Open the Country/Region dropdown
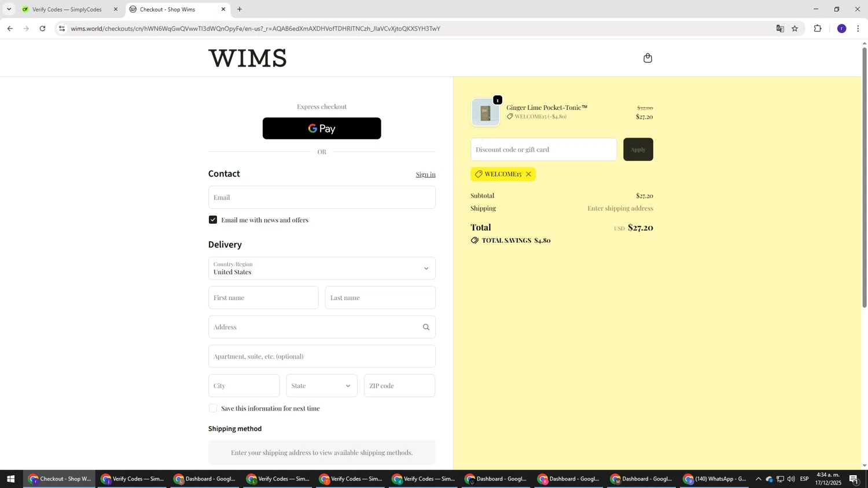Image resolution: width=868 pixels, height=488 pixels. pyautogui.click(x=322, y=268)
